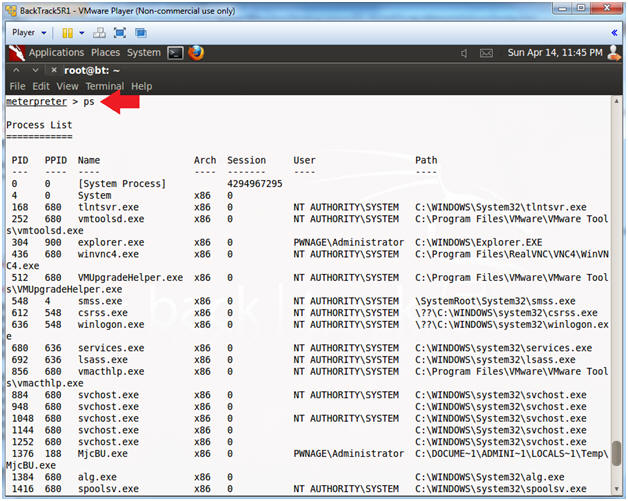
Task: Click the terminal window down-arrow button
Action: tap(35, 70)
